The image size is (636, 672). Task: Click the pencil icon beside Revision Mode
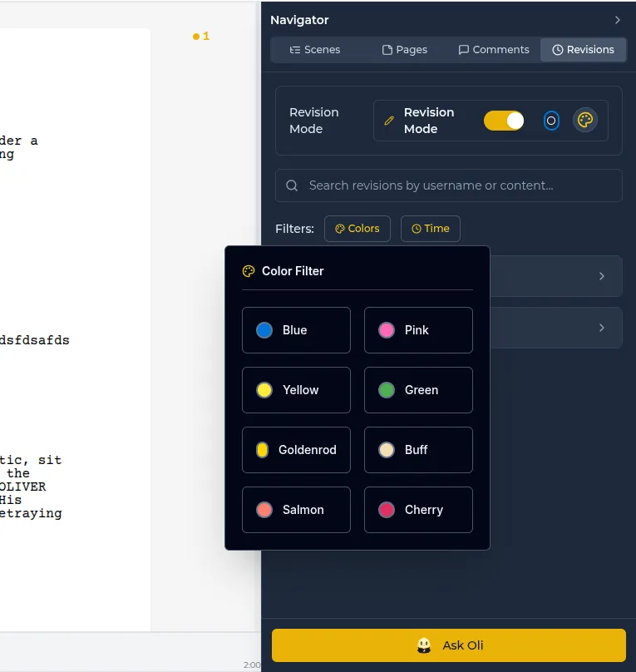(389, 121)
